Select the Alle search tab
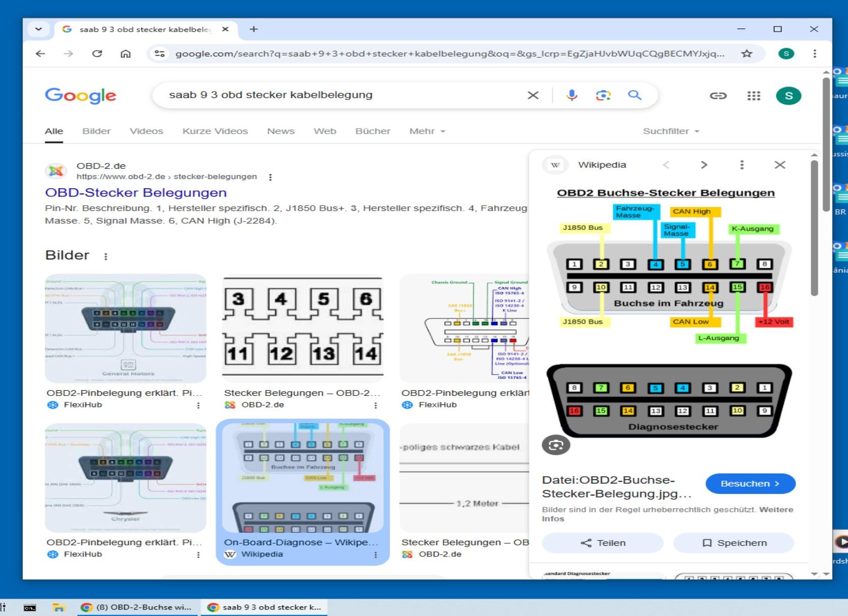Image resolution: width=848 pixels, height=616 pixels. (x=54, y=131)
